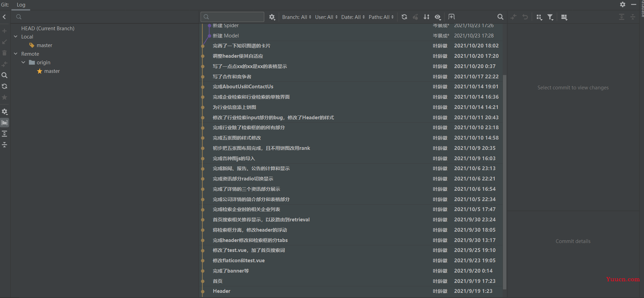Viewport: 644px width, 298px height.
Task: Click the Go To Hash/Branch/Tag magnifier icon
Action: pyautogui.click(x=500, y=17)
